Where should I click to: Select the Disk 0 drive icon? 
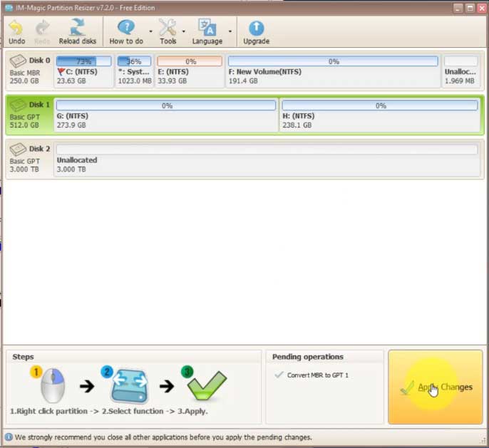click(17, 61)
